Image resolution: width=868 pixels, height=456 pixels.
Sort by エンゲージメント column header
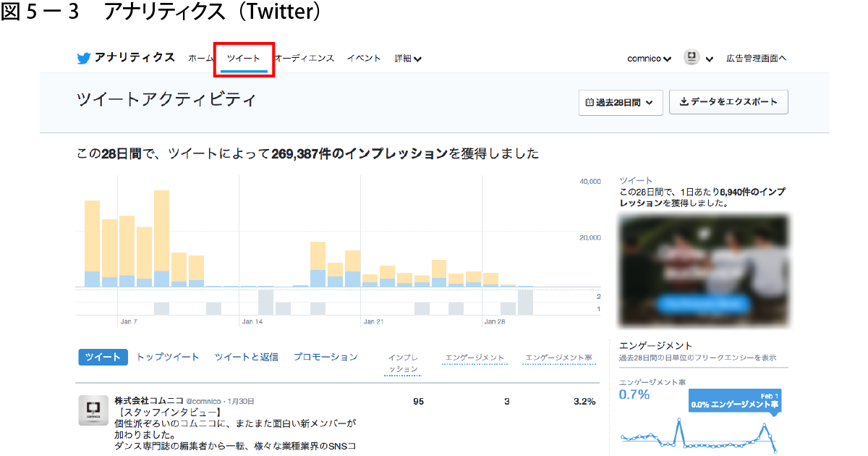point(475,358)
